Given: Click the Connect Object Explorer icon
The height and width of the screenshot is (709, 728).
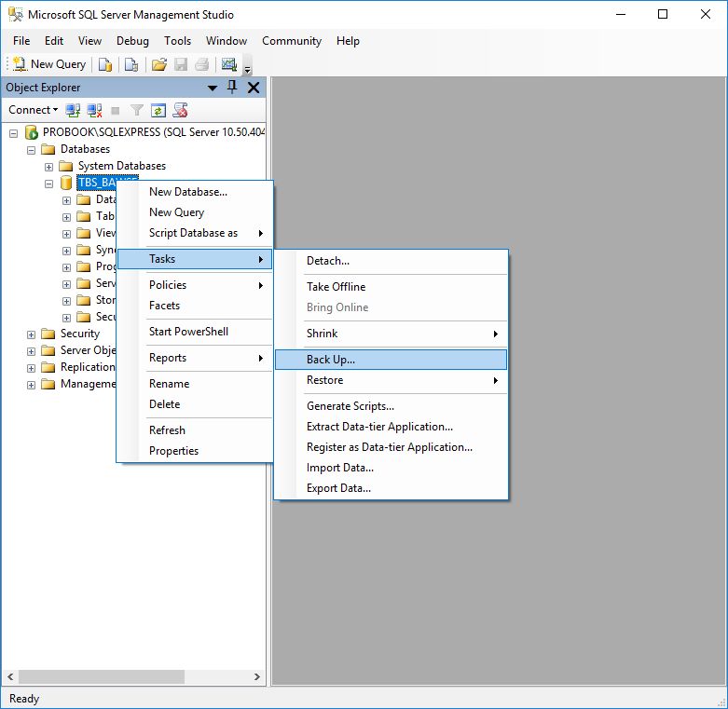Looking at the screenshot, I should coord(73,110).
